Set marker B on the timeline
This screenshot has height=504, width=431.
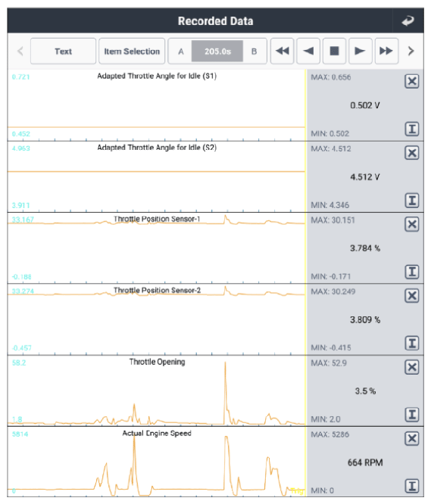(254, 51)
